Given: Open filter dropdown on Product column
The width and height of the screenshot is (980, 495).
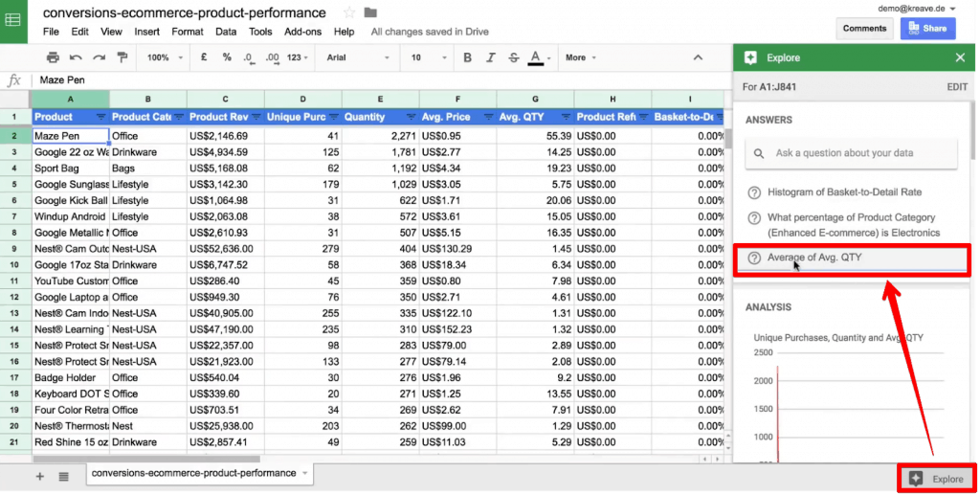Looking at the screenshot, I should tap(101, 117).
